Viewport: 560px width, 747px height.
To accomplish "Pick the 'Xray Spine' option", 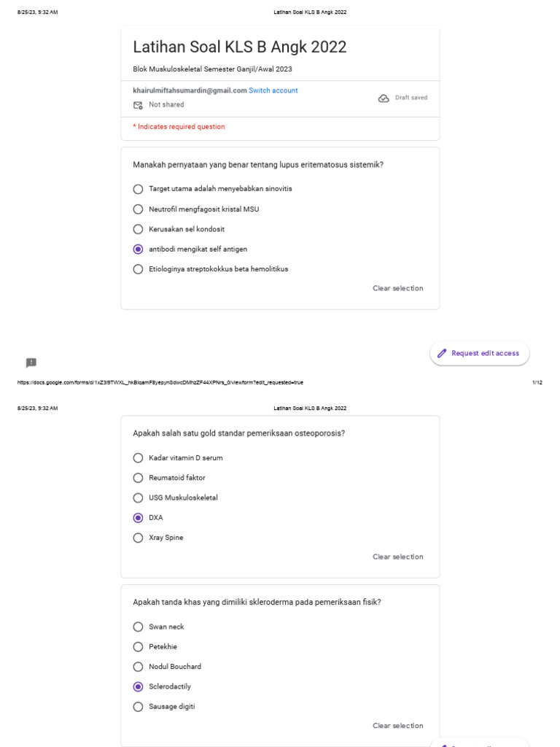I will (x=139, y=538).
